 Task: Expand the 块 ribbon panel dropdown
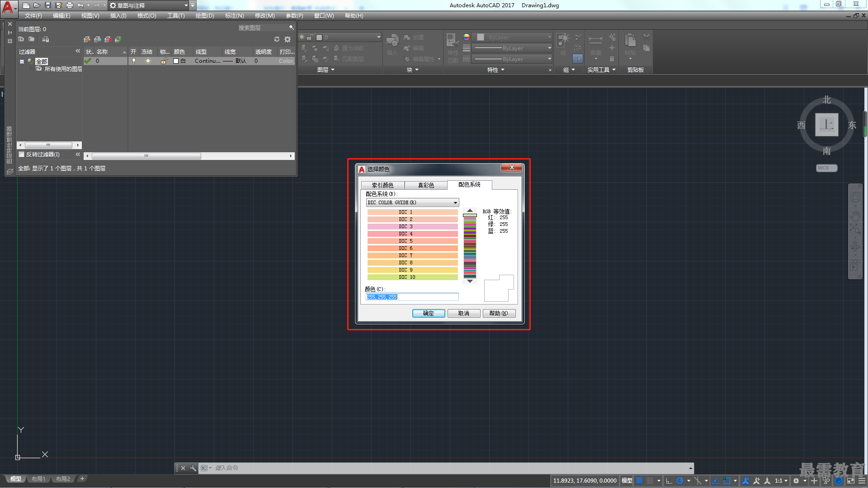(413, 70)
